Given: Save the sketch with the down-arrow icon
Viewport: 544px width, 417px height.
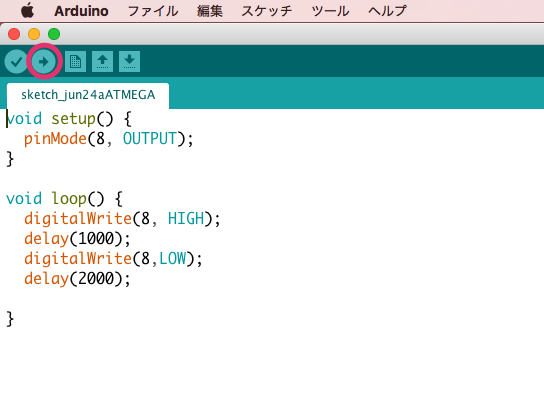Looking at the screenshot, I should click(x=129, y=62).
